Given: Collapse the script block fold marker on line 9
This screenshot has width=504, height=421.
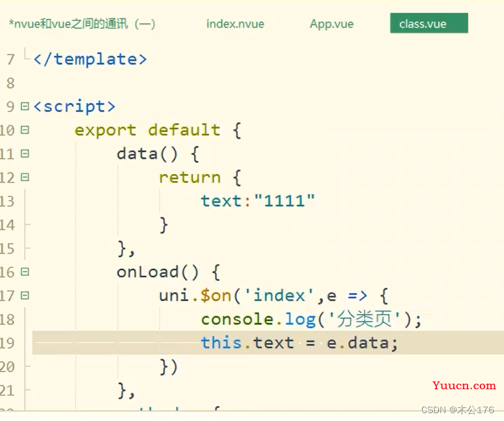Looking at the screenshot, I should 25,106.
